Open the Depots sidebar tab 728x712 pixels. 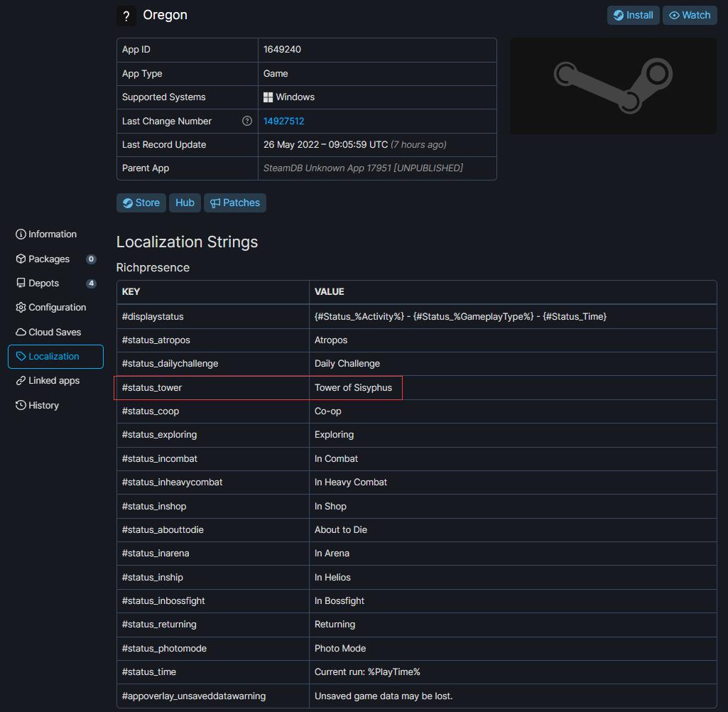(55, 283)
